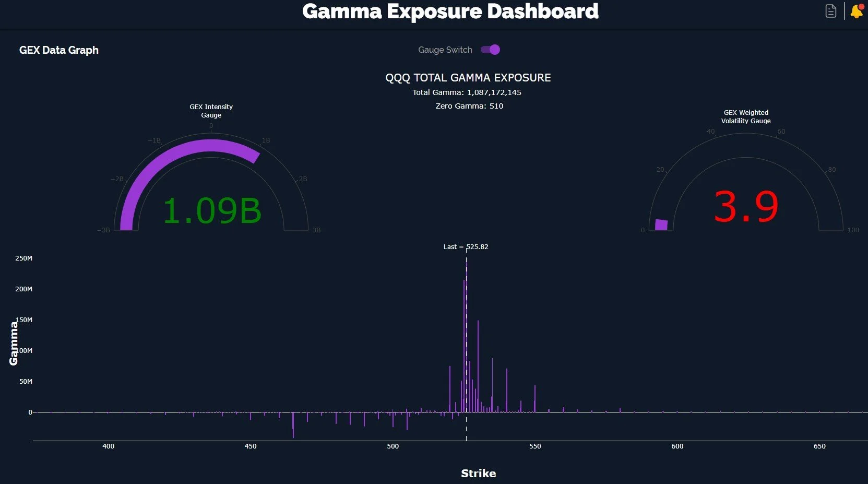Click the positive gamma bar at strike 520
868x484 pixels.
[x=450, y=389]
